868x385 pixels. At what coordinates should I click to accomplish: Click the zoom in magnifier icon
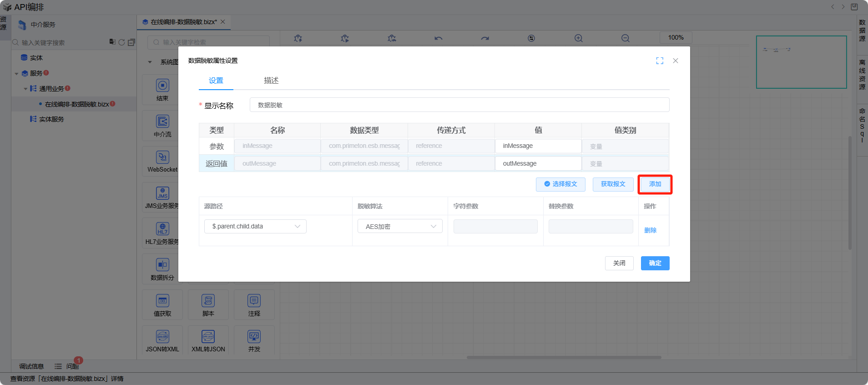pyautogui.click(x=578, y=38)
